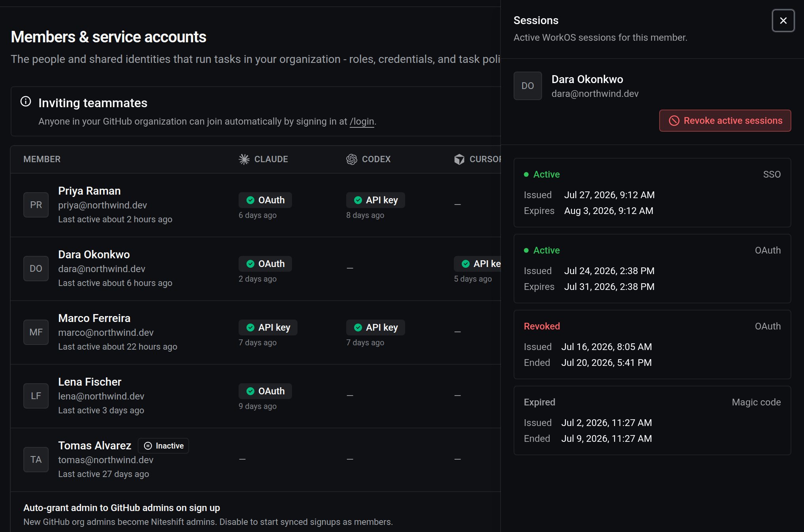Click the pause icon in Inactive badge
This screenshot has width=804, height=532.
pos(148,446)
